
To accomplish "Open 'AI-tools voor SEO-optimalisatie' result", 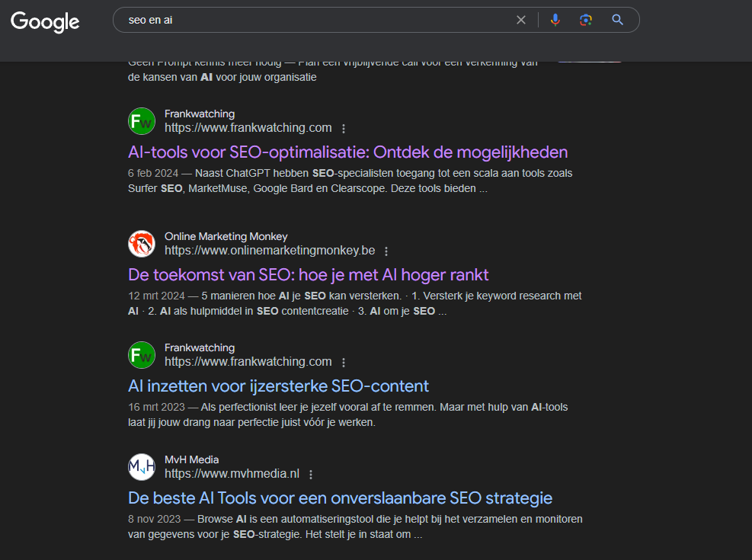I will pyautogui.click(x=347, y=152).
